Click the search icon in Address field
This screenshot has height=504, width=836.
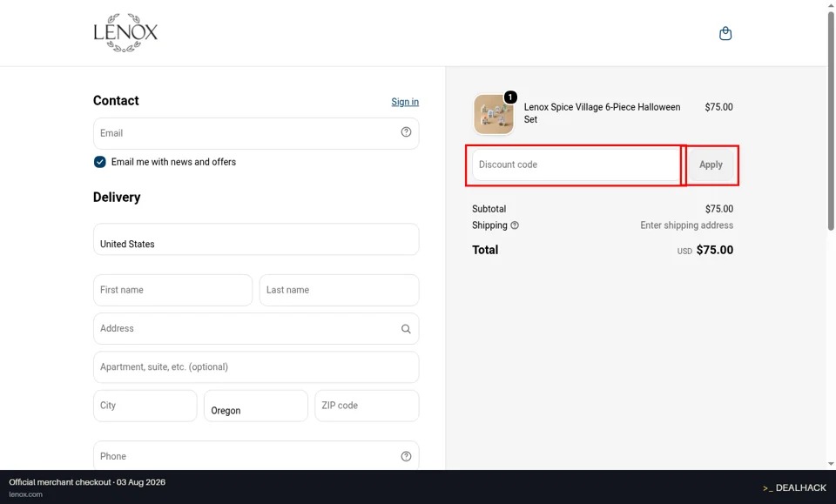click(406, 329)
